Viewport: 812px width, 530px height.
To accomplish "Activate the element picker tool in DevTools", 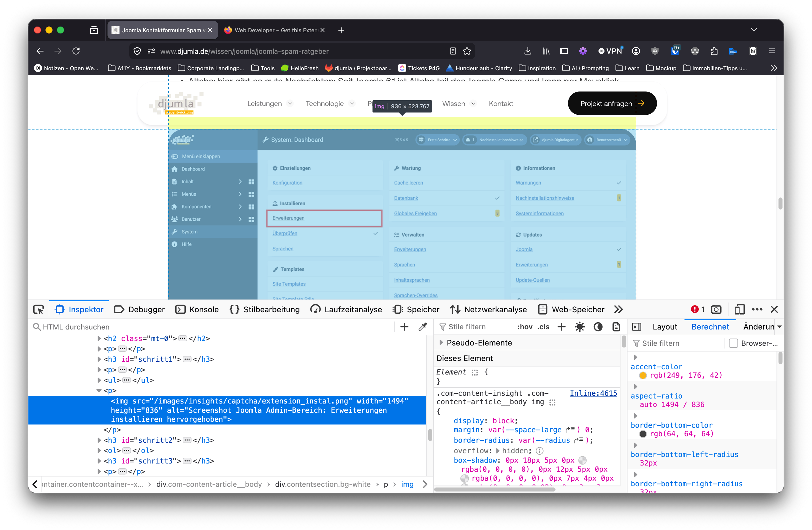I will click(38, 309).
